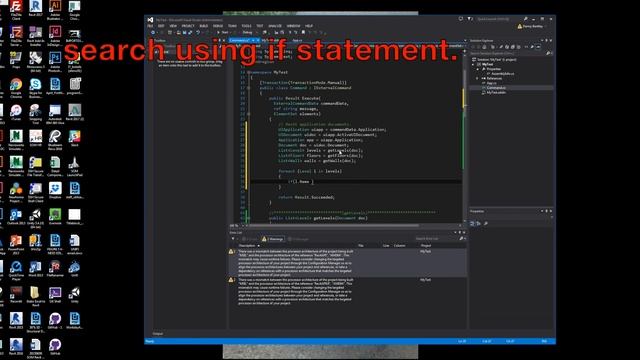Open FileZilla Client desktop shortcut
The image size is (640, 360).
coord(16,10)
